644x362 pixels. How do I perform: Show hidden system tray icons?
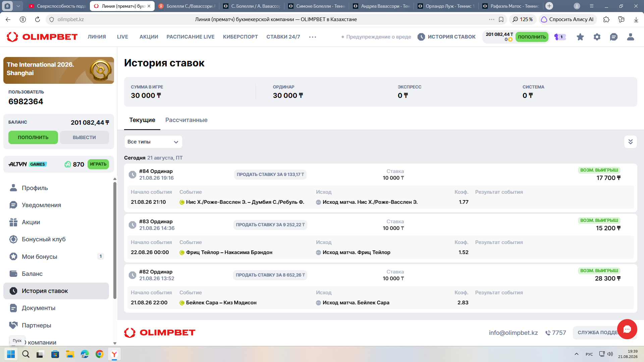[x=577, y=354]
